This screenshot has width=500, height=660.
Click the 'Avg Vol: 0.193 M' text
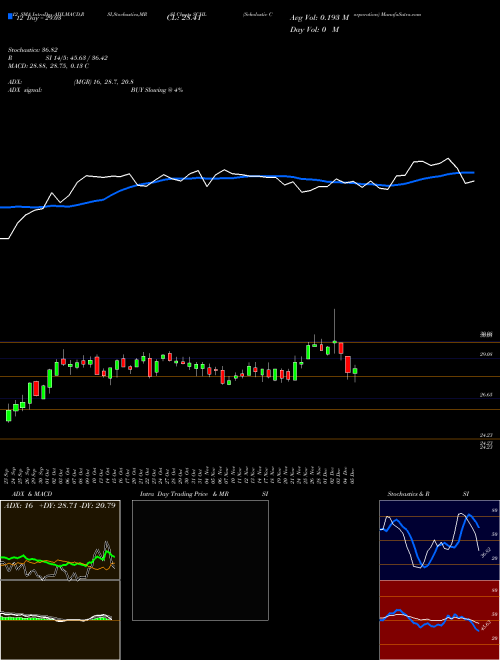(x=319, y=18)
